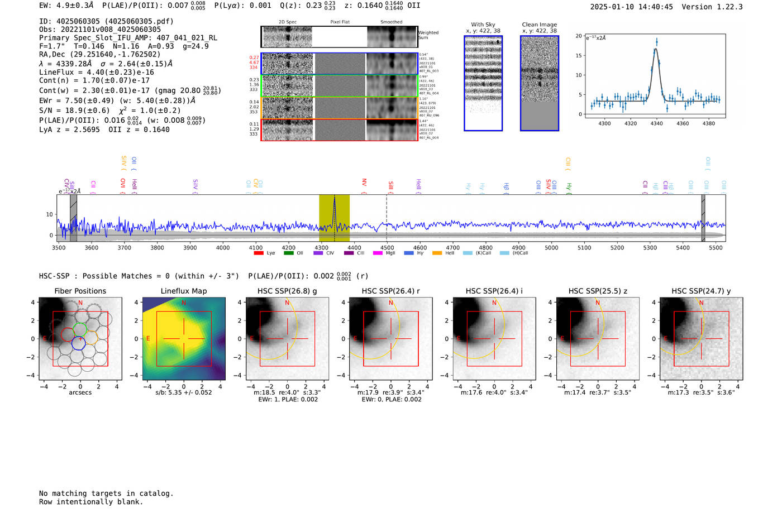The width and height of the screenshot is (782, 532).
Task: Select the Weighted Sum 2D spectrum row
Action: pyautogui.click(x=339, y=37)
